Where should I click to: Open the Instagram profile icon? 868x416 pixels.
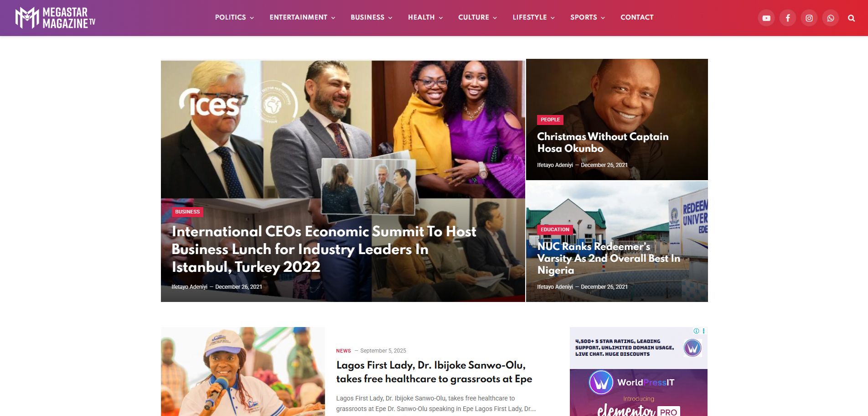point(809,18)
